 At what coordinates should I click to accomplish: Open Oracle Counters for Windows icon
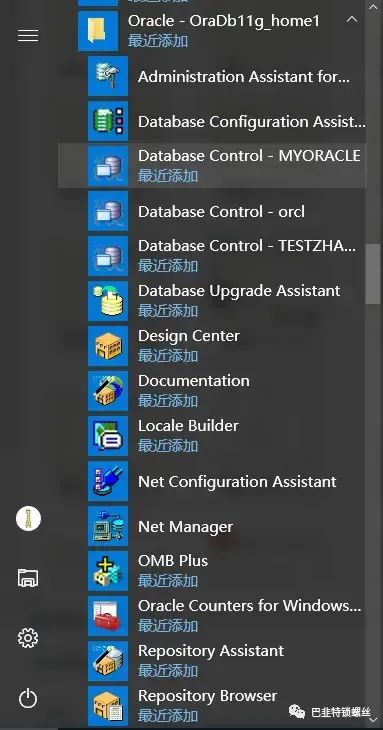click(108, 615)
